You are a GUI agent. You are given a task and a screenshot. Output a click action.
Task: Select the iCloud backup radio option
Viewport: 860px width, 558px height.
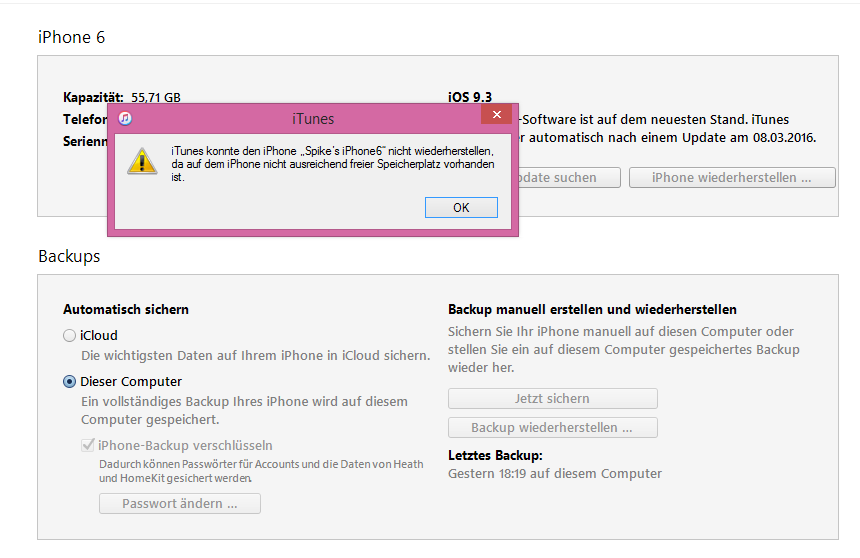click(x=69, y=336)
